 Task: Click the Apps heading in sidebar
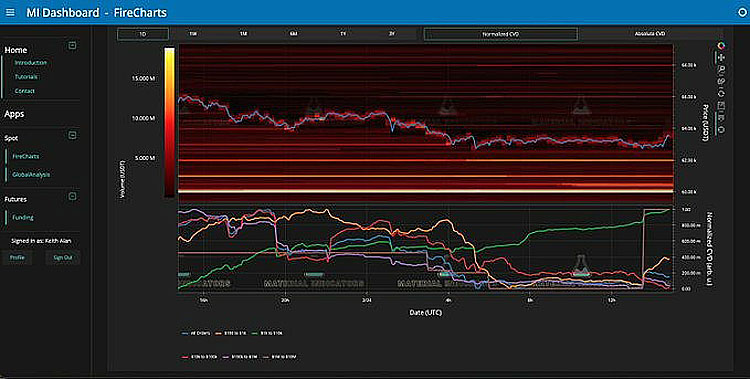[x=14, y=114]
